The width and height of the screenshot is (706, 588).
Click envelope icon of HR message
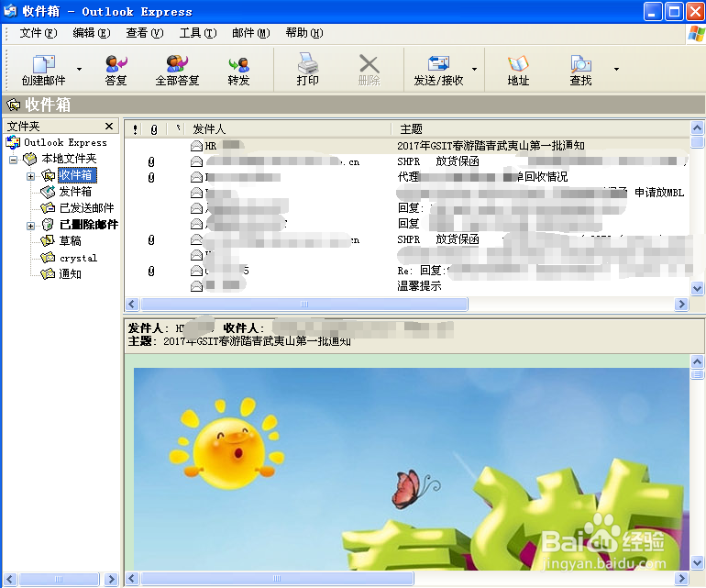click(196, 146)
